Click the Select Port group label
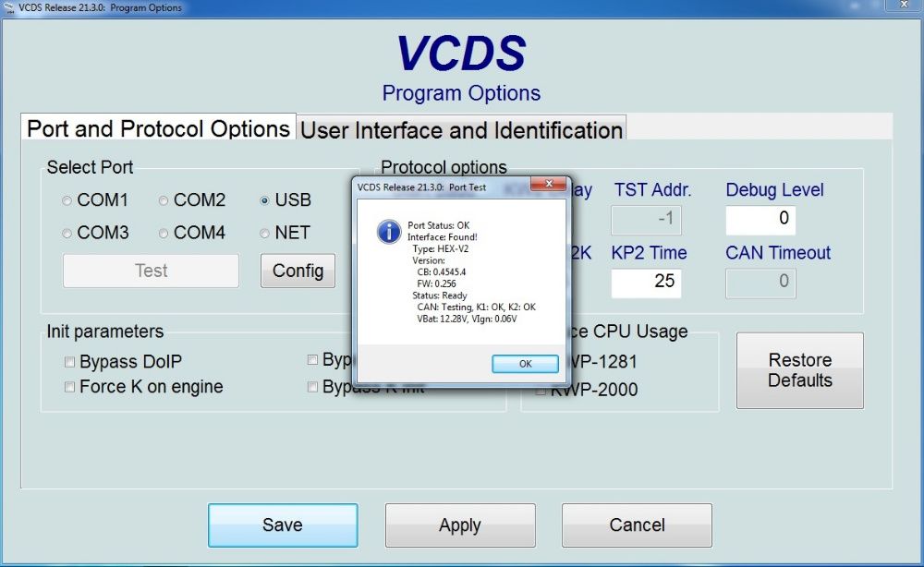Screen dimensions: 924x567 [90, 167]
